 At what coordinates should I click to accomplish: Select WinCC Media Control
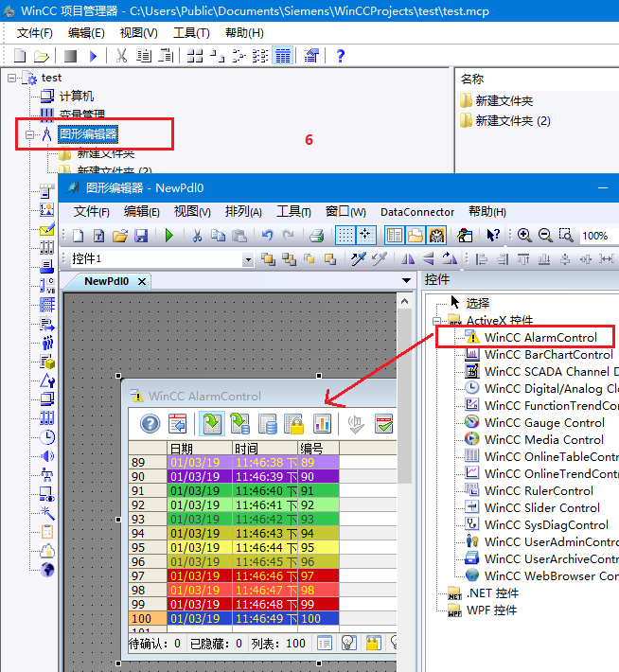[544, 440]
